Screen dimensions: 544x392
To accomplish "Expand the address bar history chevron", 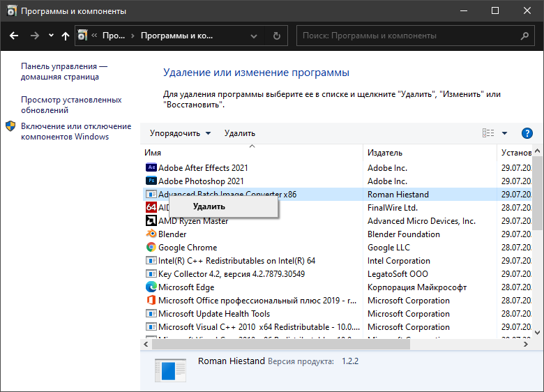I will pyautogui.click(x=254, y=36).
